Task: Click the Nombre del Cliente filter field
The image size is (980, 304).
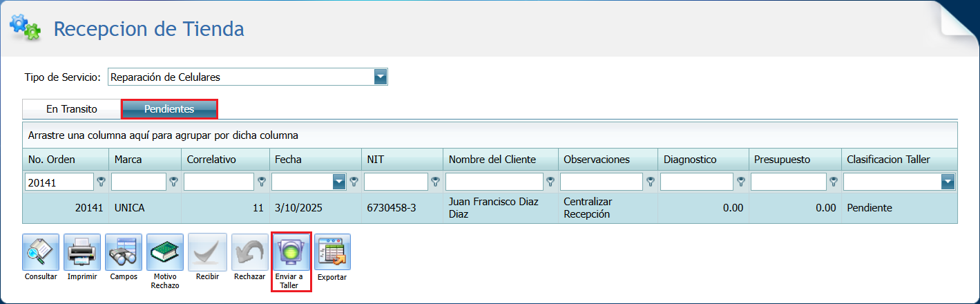Action: tap(494, 182)
